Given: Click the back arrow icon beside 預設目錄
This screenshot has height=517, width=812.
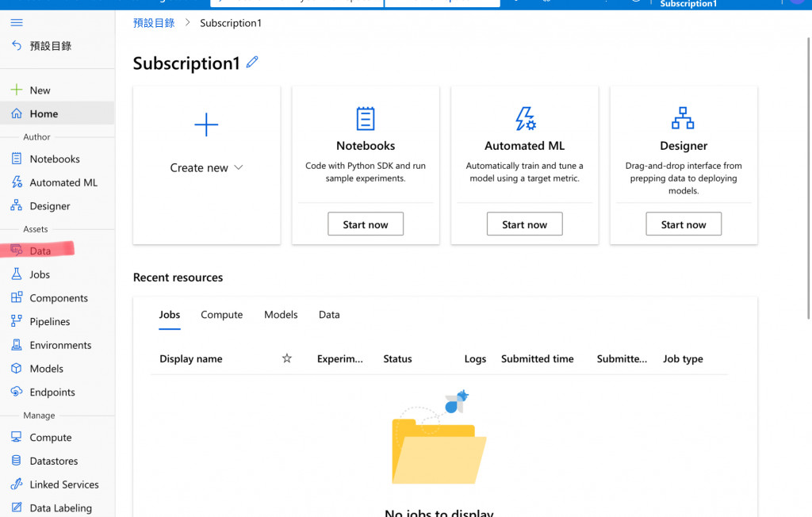Looking at the screenshot, I should 17,45.
